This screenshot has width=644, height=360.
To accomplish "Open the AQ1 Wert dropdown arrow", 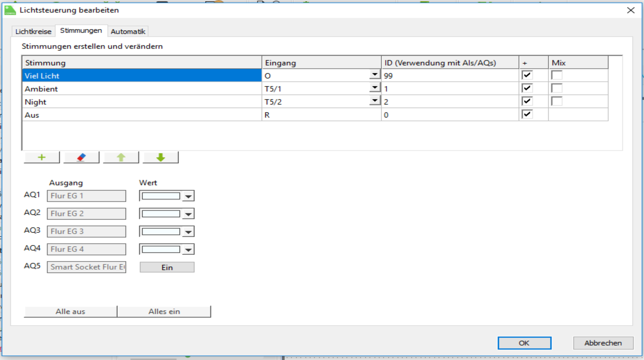I will pyautogui.click(x=188, y=196).
